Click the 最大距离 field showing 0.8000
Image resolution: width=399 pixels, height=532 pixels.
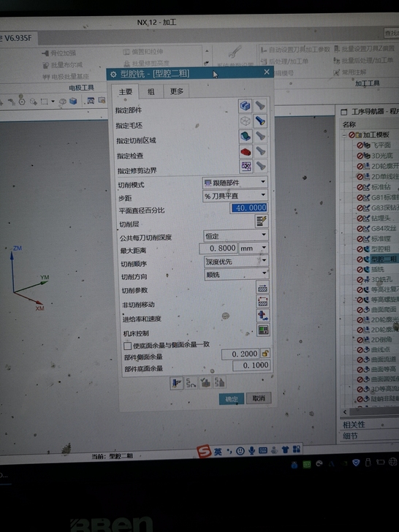pos(218,248)
